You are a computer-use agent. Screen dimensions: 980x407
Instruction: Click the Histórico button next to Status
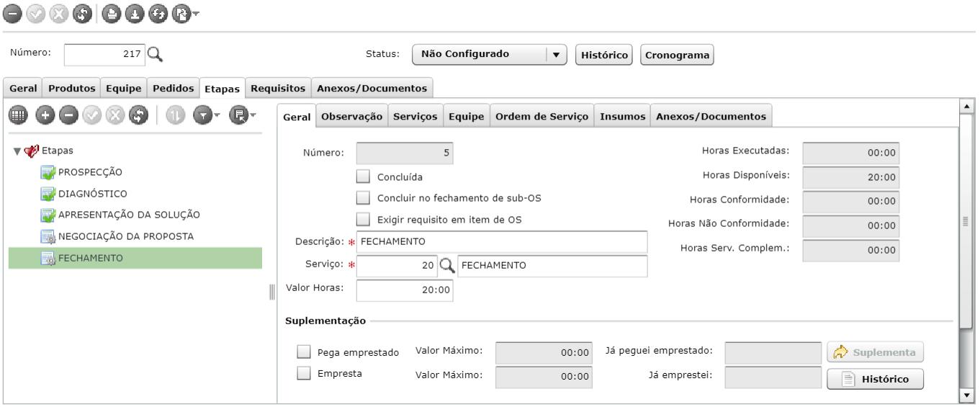pos(603,55)
